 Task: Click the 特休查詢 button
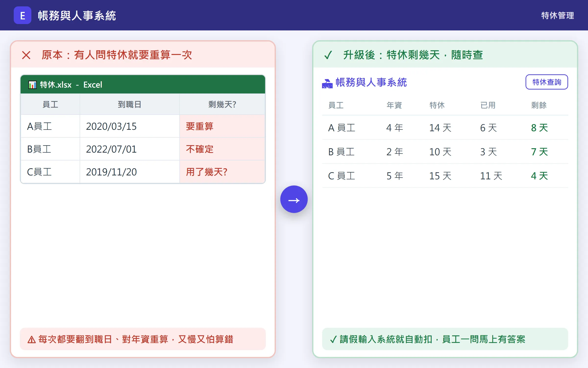(547, 82)
